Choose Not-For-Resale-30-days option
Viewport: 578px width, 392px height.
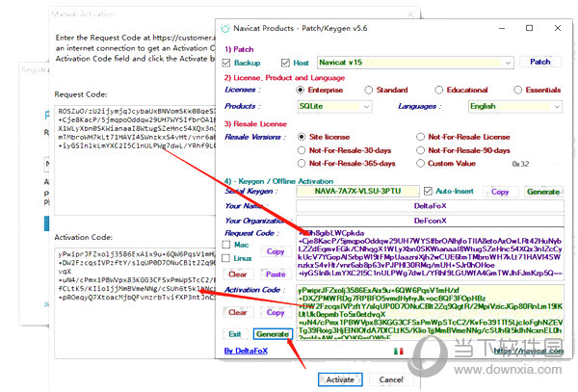tap(302, 150)
